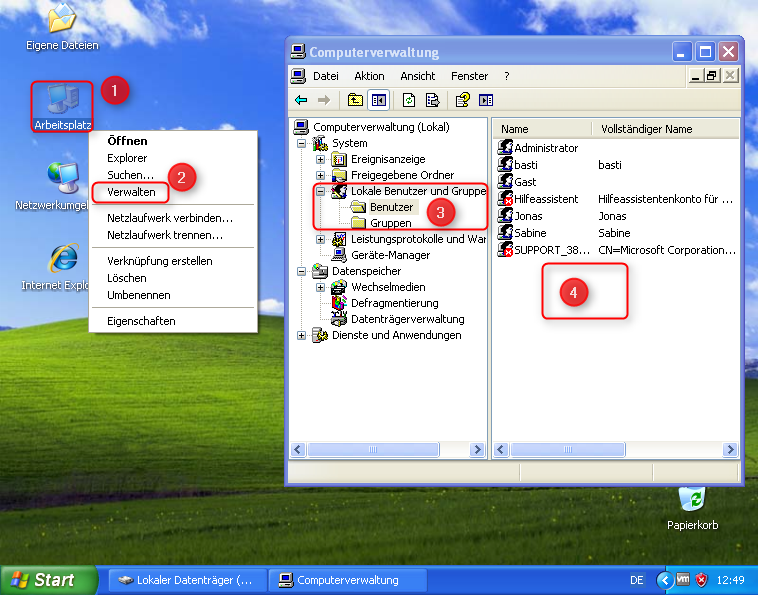The height and width of the screenshot is (595, 758).
Task: Show hidden tray icons chevron
Action: point(665,580)
